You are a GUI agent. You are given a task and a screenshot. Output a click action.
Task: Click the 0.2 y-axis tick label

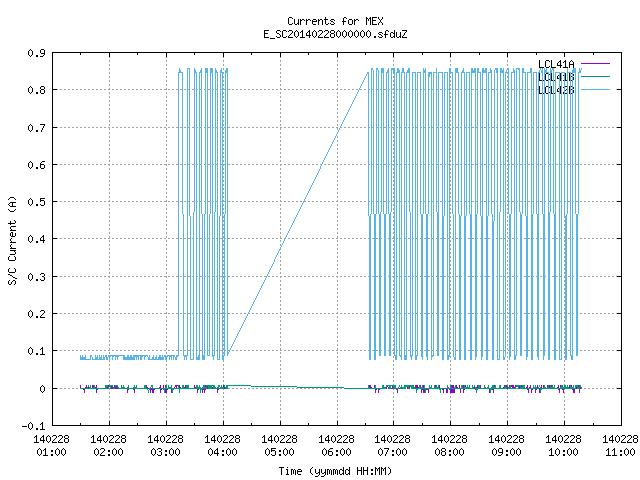(x=37, y=314)
